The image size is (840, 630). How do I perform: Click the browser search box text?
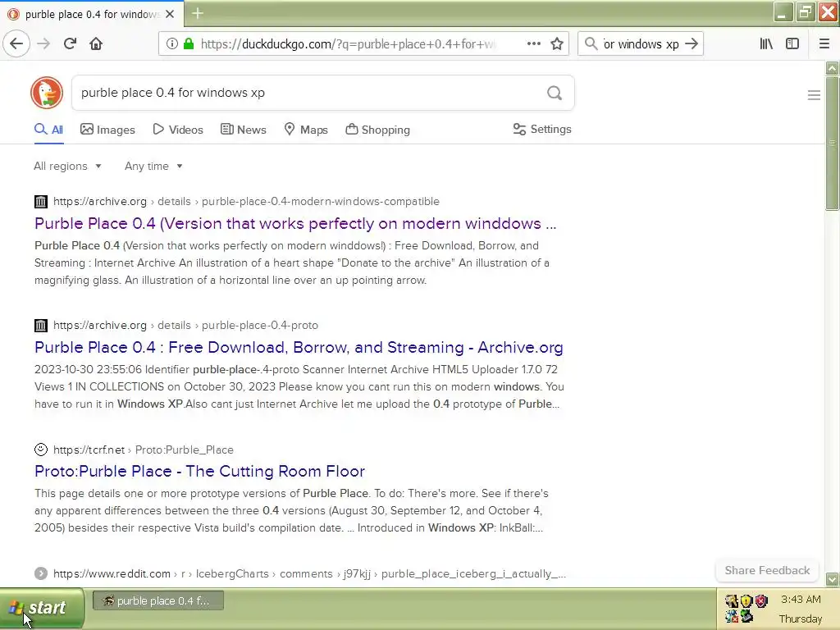point(641,44)
